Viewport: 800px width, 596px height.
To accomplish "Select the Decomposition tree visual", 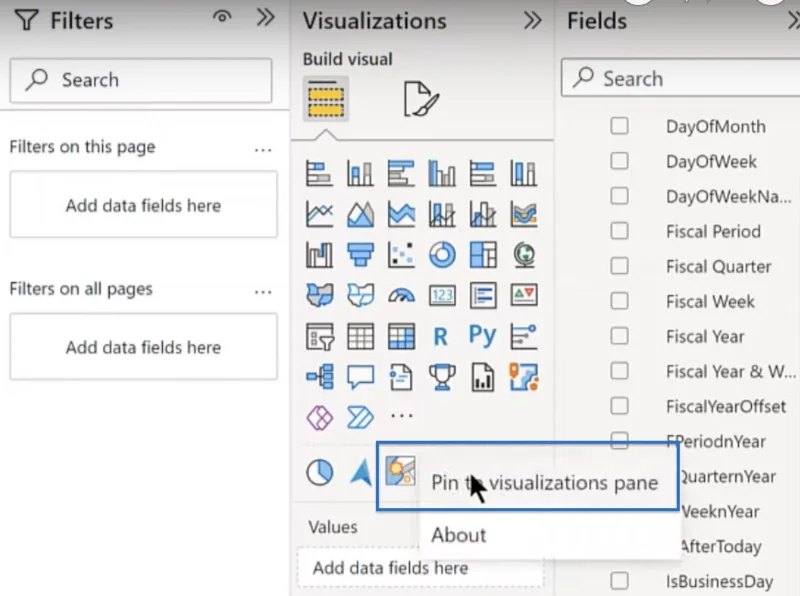I will pos(319,377).
